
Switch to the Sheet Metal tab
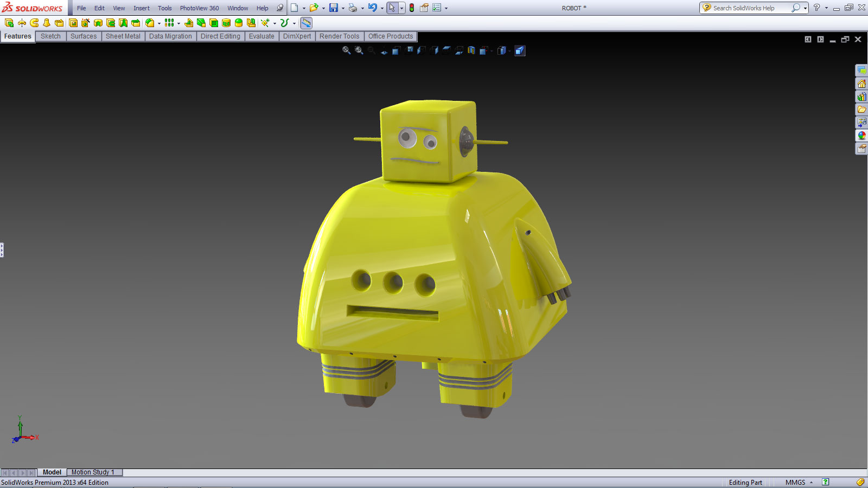[123, 36]
